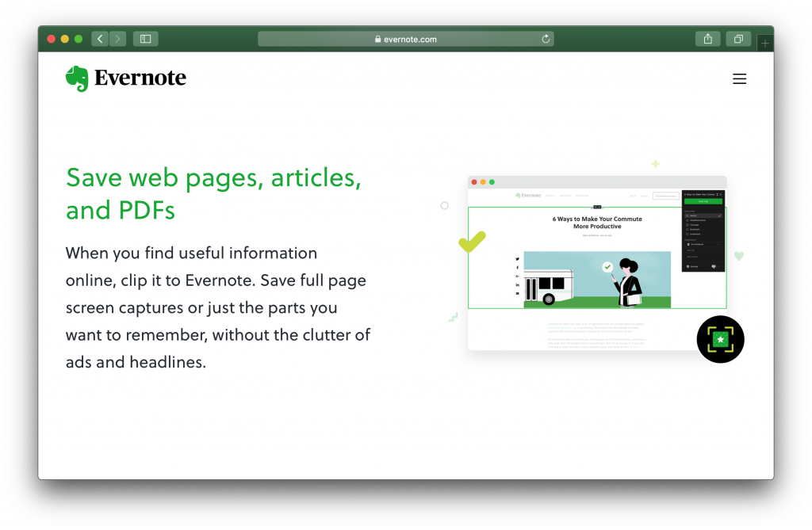Image resolution: width=812 pixels, height=530 pixels.
Task: Open the Evernote hamburger menu
Action: click(x=740, y=78)
